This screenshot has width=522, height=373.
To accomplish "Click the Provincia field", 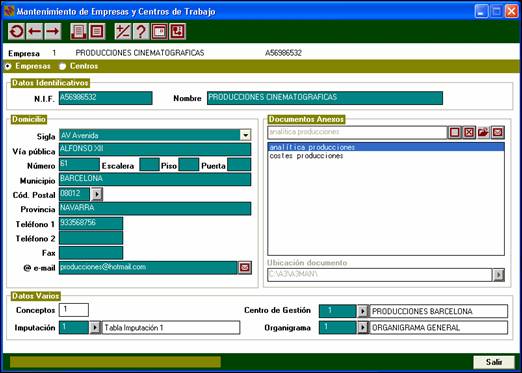I will click(155, 209).
